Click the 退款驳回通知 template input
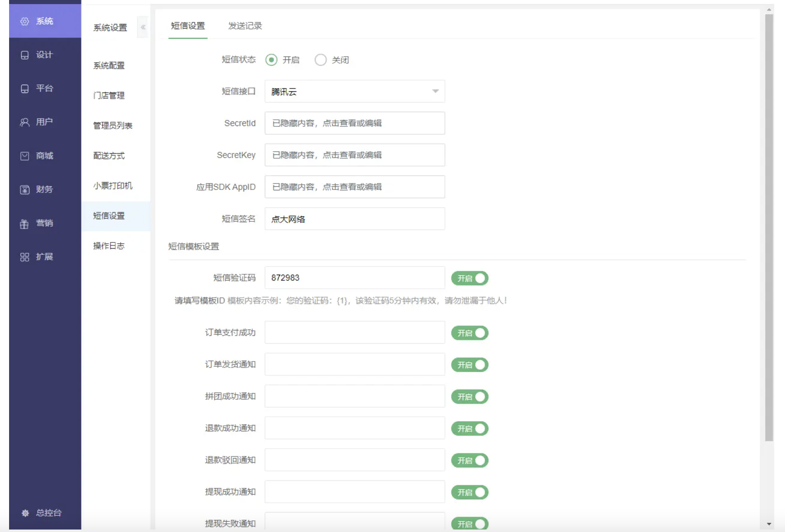Image resolution: width=785 pixels, height=532 pixels. [355, 460]
